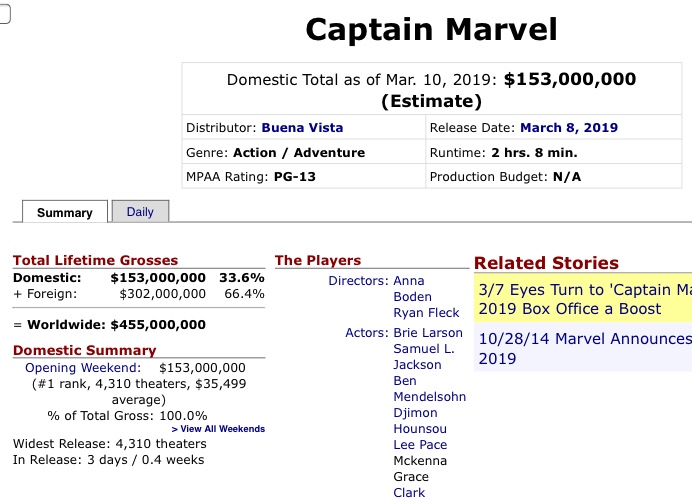The image size is (692, 499).
Task: Open the Buena Vista distributor link
Action: coord(302,127)
